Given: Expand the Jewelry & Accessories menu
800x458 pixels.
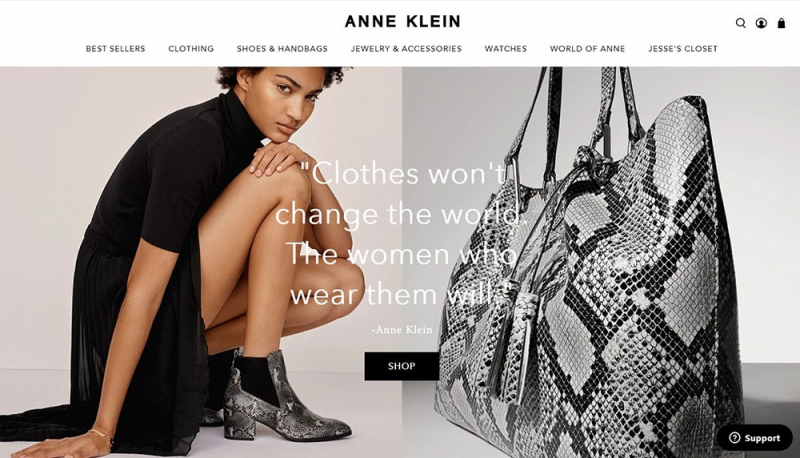Looking at the screenshot, I should (406, 48).
